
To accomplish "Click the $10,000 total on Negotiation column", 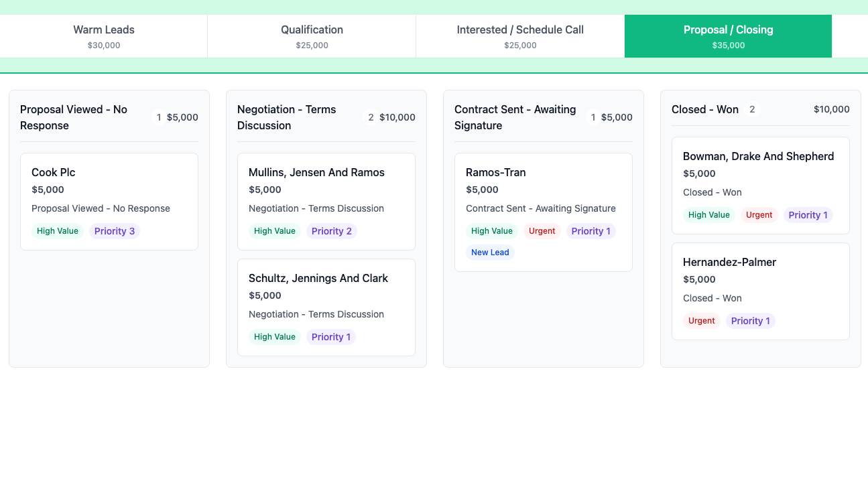I will [397, 116].
